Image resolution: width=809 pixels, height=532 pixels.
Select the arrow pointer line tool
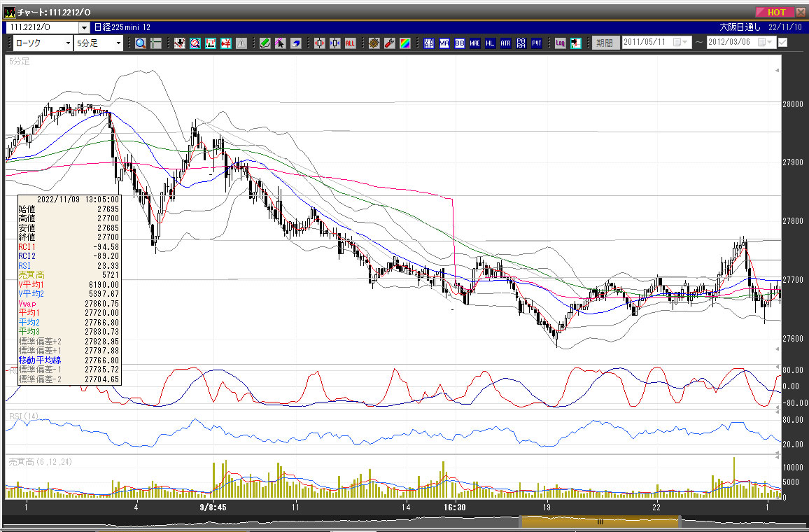280,43
